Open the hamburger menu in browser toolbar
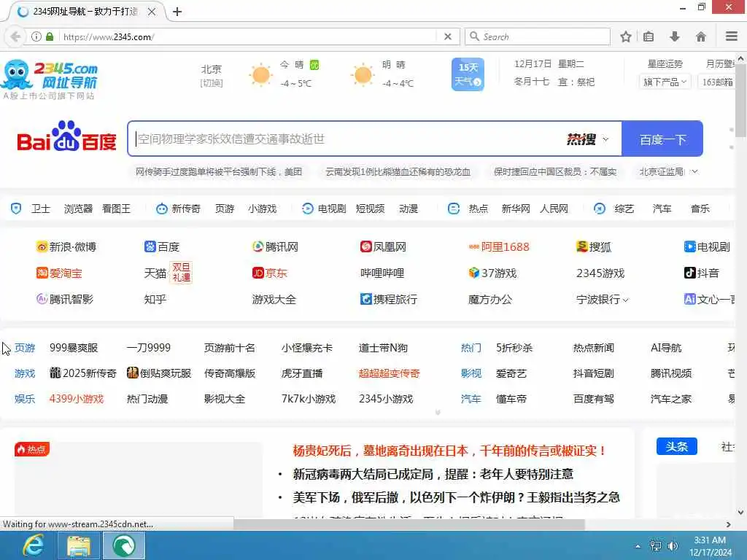This screenshot has width=747, height=560. pos(731,36)
